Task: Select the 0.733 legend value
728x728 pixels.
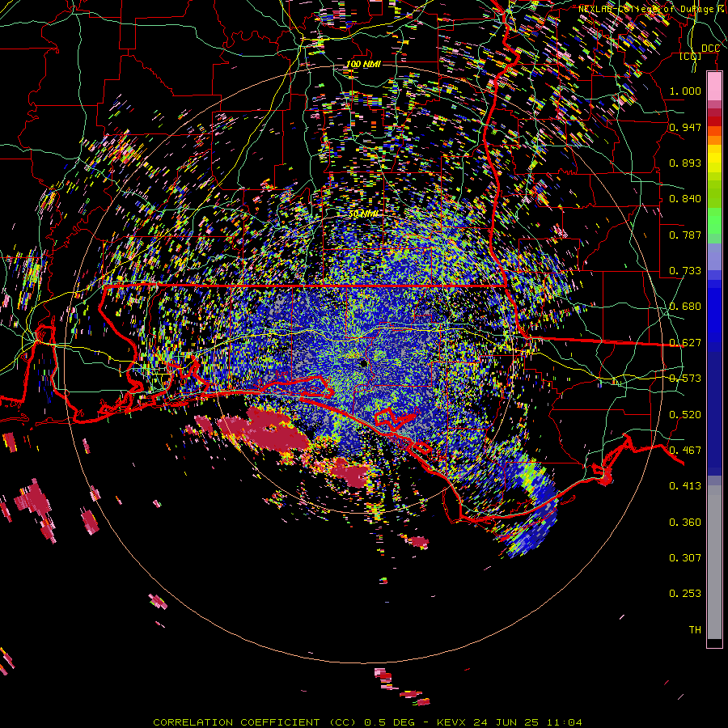Action: (685, 271)
